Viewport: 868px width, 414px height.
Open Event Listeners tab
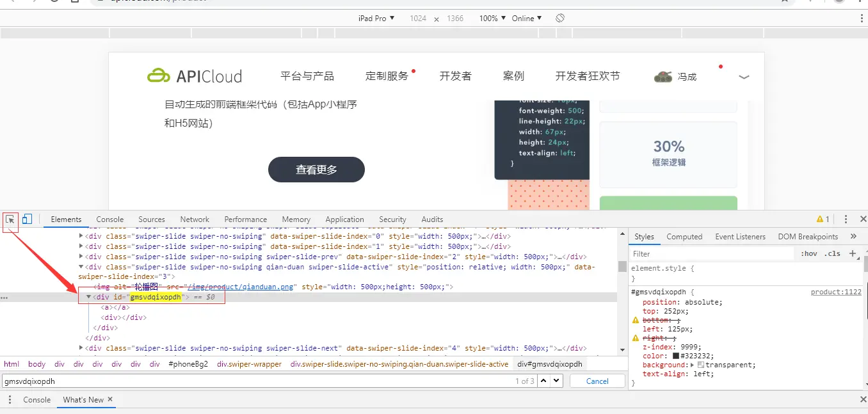[740, 237]
